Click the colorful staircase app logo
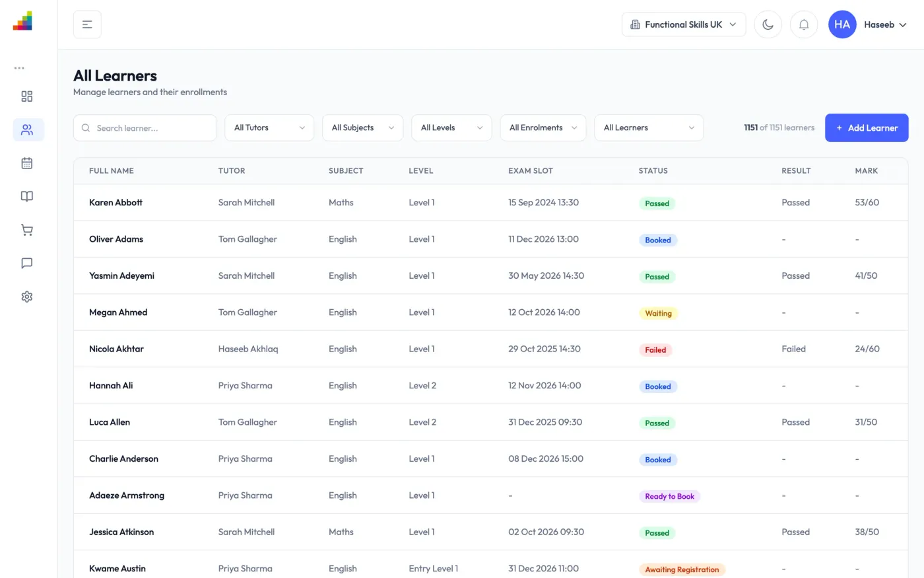The height and width of the screenshot is (578, 924). coord(22,21)
